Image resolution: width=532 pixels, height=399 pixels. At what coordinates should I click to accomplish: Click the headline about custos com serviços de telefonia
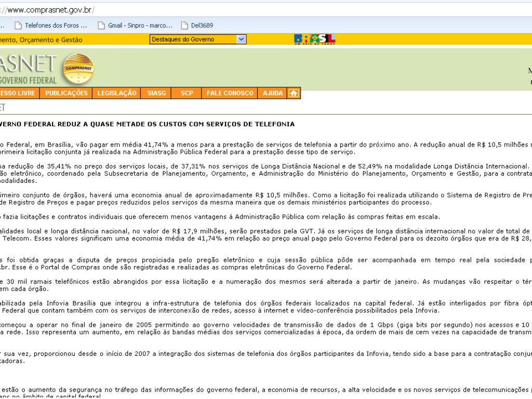(x=147, y=124)
